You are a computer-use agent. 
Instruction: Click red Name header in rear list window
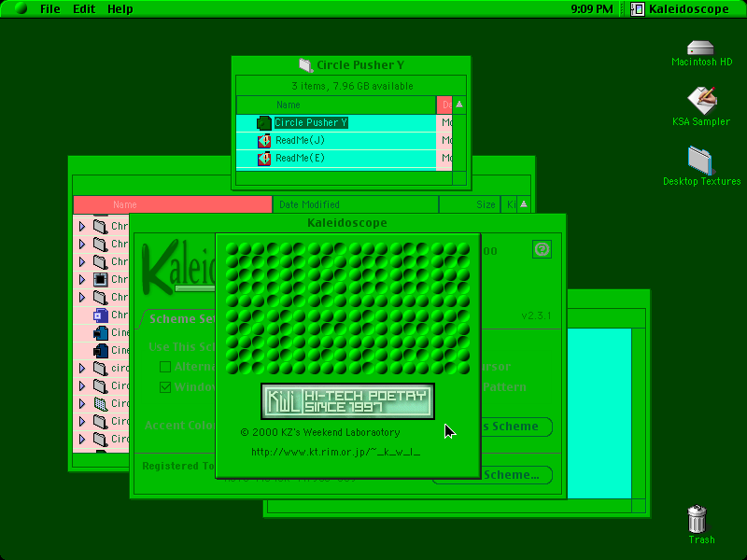(x=173, y=204)
